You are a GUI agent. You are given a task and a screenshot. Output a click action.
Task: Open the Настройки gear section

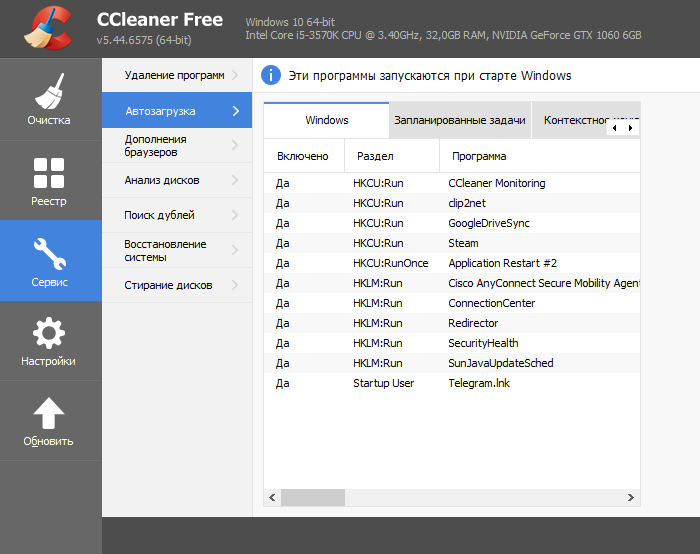click(x=49, y=341)
